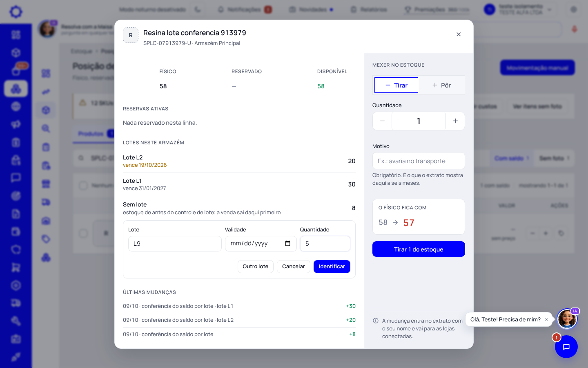588x368 pixels.
Task: Click the lot Quantidade field showing 5
Action: tap(325, 243)
